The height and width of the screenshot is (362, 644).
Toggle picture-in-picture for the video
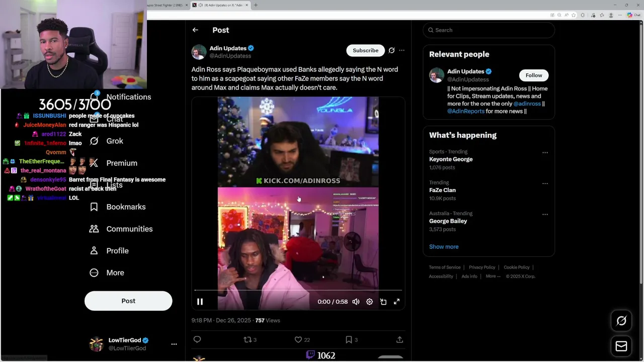[x=383, y=302]
